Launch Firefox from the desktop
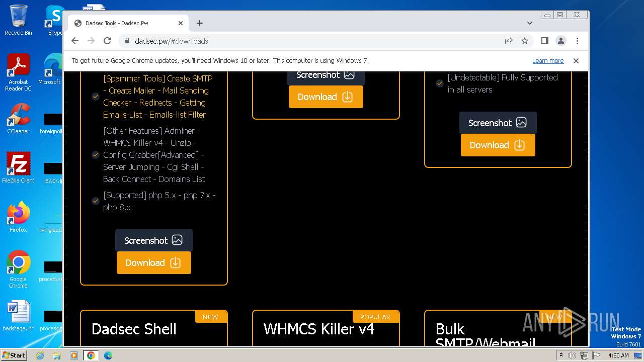The width and height of the screenshot is (644, 362). [x=18, y=217]
